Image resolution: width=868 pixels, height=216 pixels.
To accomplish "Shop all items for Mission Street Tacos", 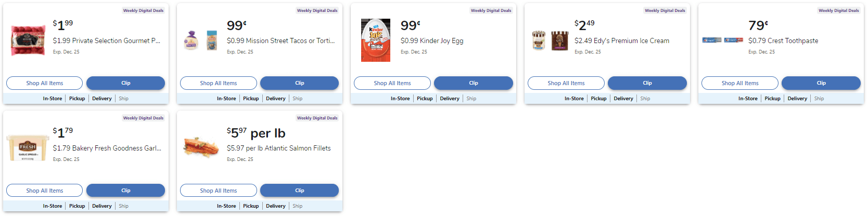I will pos(218,83).
